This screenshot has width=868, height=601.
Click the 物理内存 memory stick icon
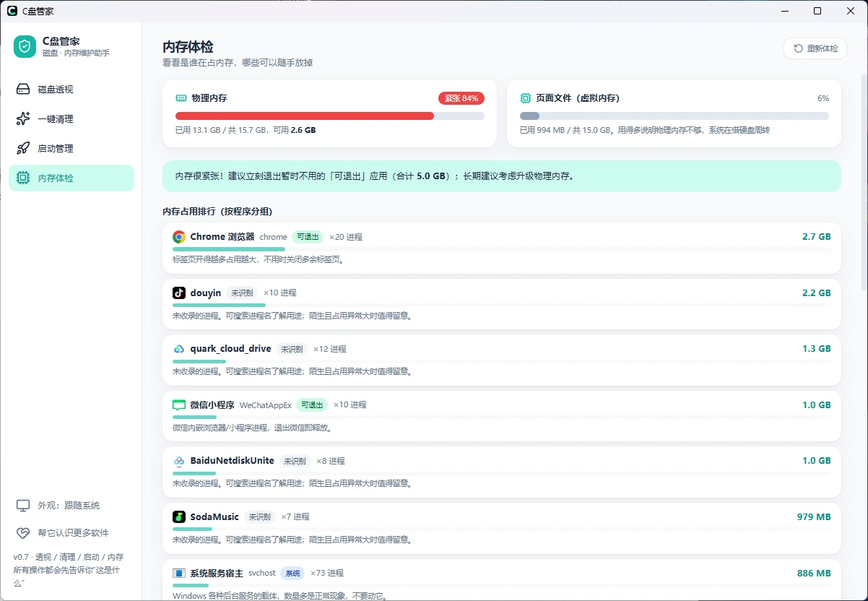click(x=181, y=98)
